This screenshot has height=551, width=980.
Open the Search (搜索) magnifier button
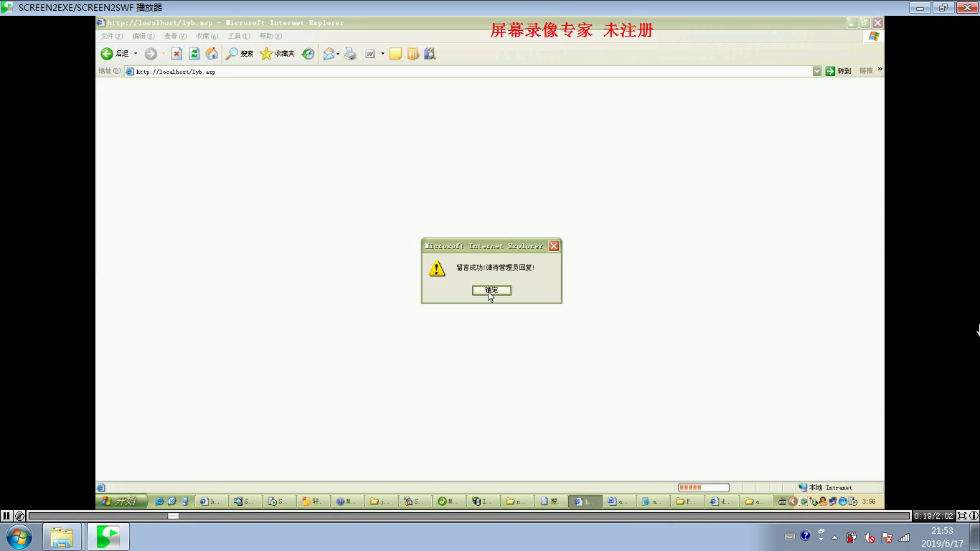(x=240, y=54)
